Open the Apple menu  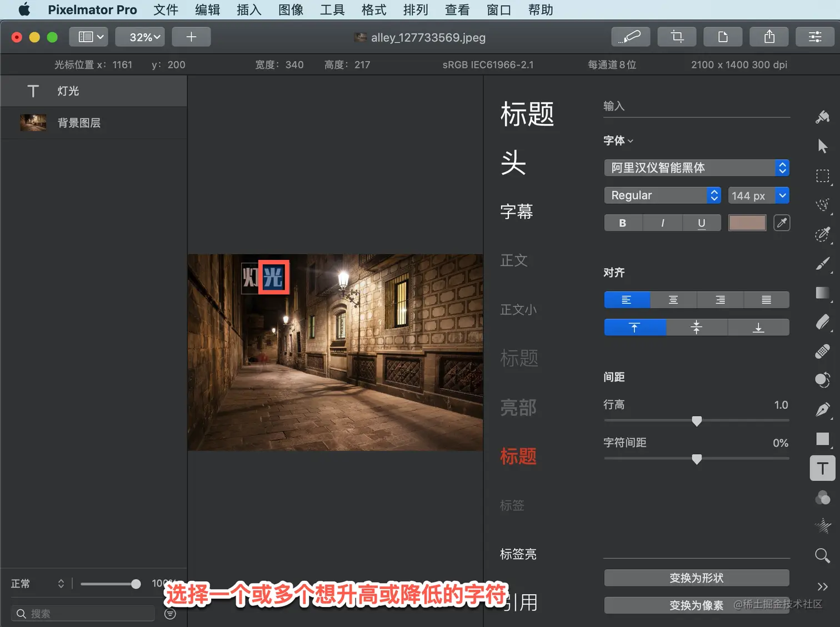click(x=24, y=9)
